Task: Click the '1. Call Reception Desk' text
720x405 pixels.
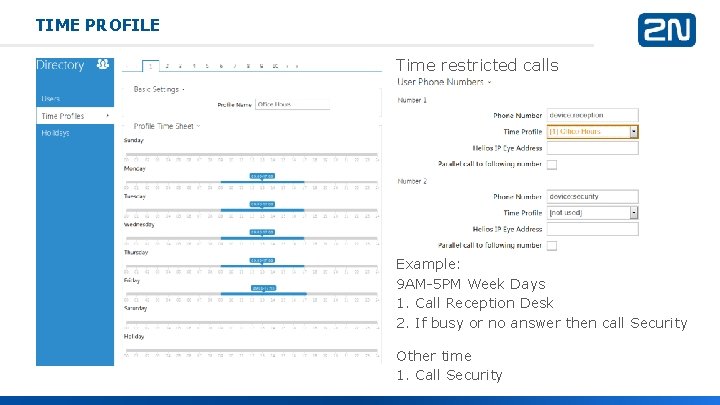Action: click(475, 303)
